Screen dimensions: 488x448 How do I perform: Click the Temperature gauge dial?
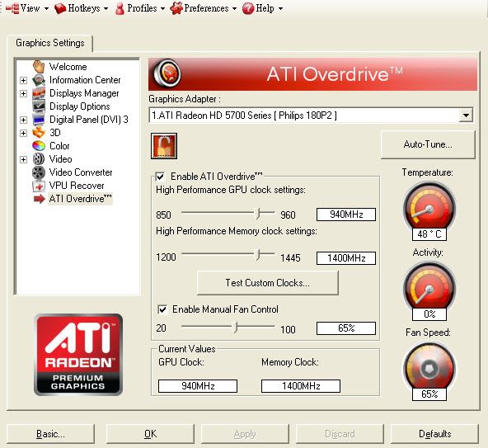(x=429, y=207)
